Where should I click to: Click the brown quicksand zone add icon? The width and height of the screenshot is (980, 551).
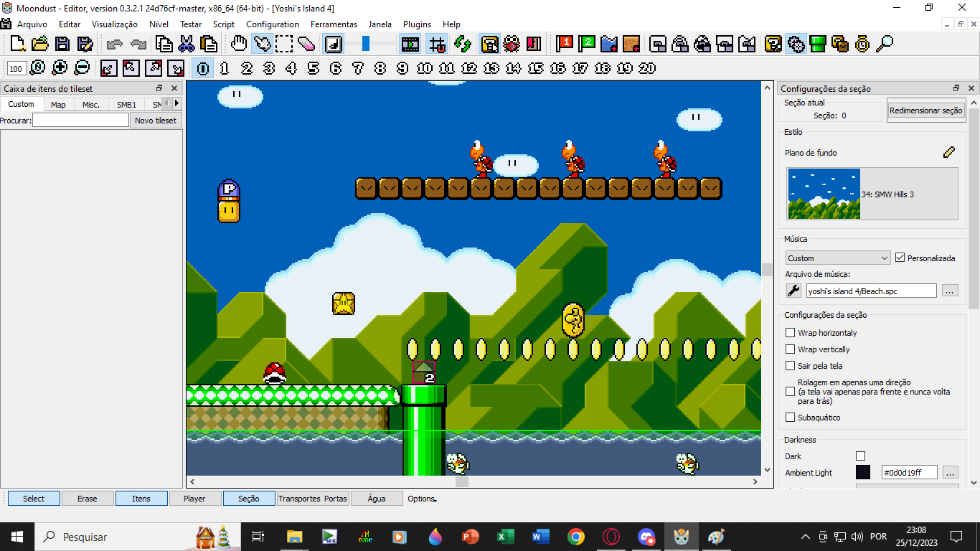(631, 44)
